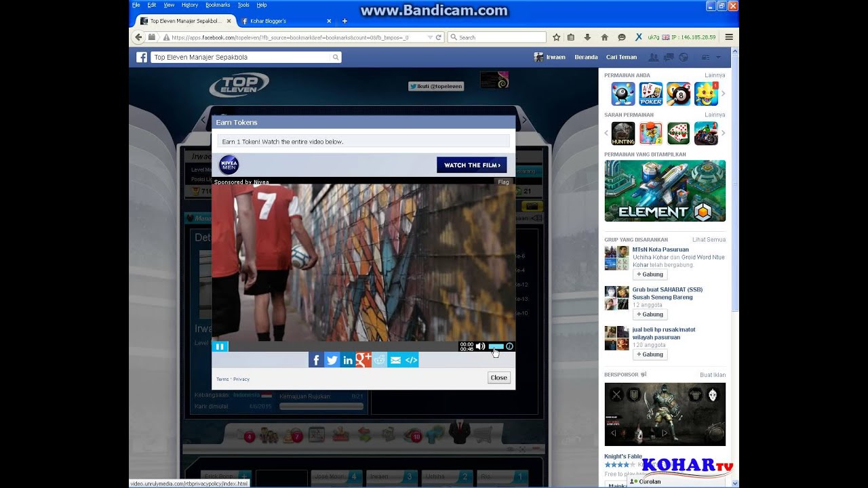This screenshot has height=488, width=868.
Task: Join the MTsN Kota Pasuruan group
Action: 650,274
